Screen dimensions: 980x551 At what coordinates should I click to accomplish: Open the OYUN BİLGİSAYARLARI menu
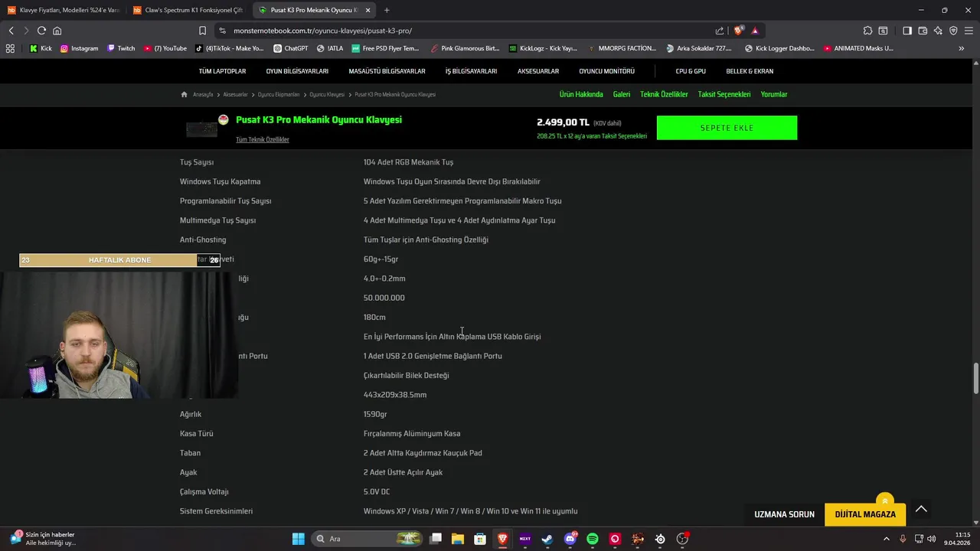[297, 71]
